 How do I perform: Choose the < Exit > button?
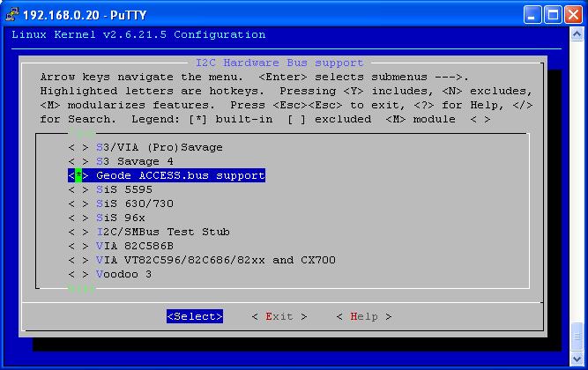tap(279, 317)
